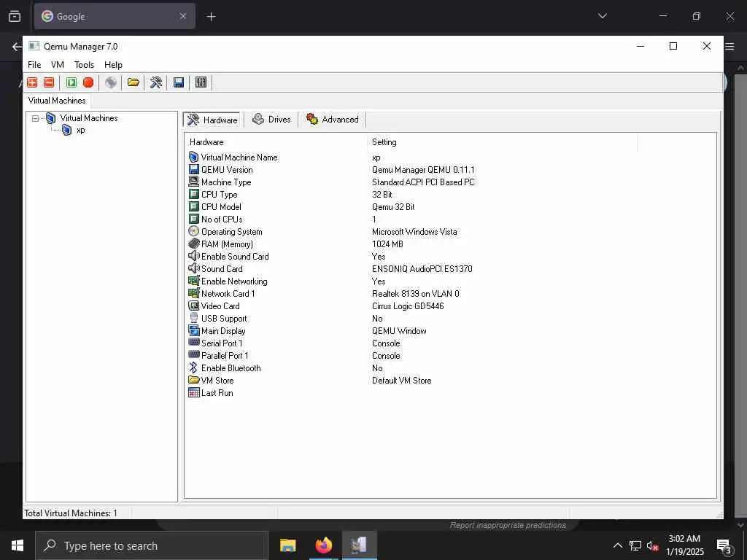Click the monitor icon beside Virtual Machine Name
The width and height of the screenshot is (747, 560).
193,157
